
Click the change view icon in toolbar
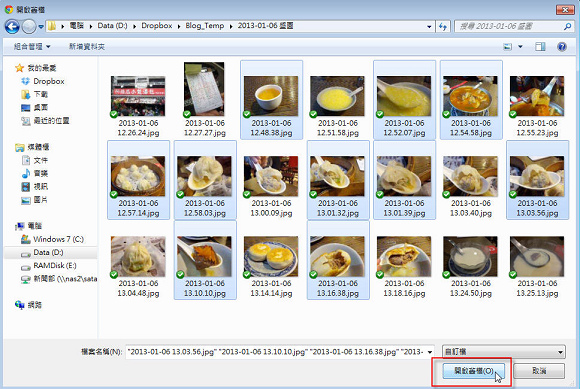pos(508,47)
